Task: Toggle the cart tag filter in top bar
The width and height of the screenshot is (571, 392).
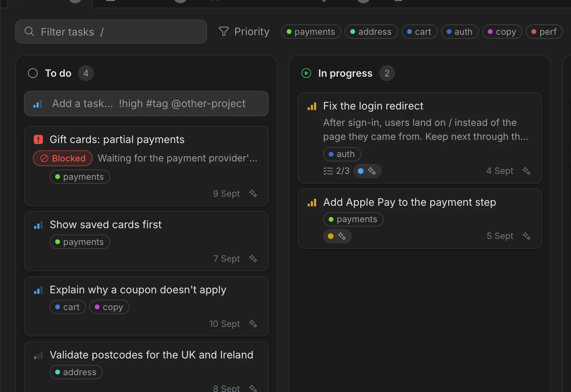Action: pos(419,32)
